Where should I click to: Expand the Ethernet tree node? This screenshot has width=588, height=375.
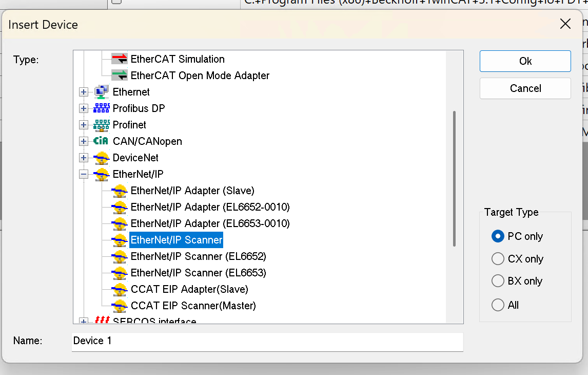coord(84,92)
